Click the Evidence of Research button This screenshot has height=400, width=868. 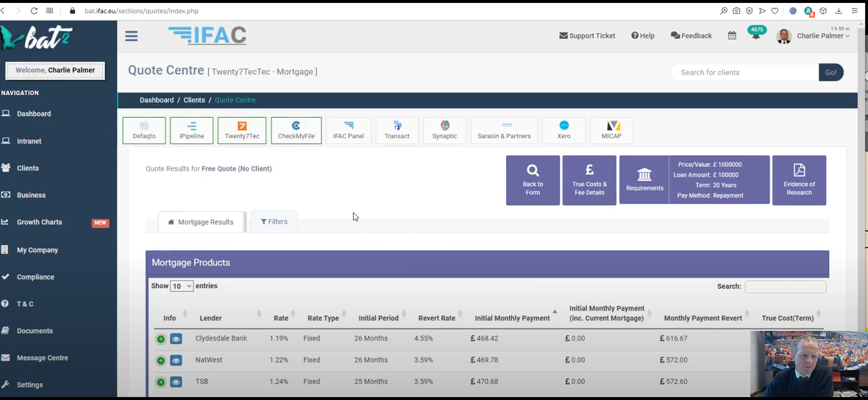pyautogui.click(x=799, y=180)
